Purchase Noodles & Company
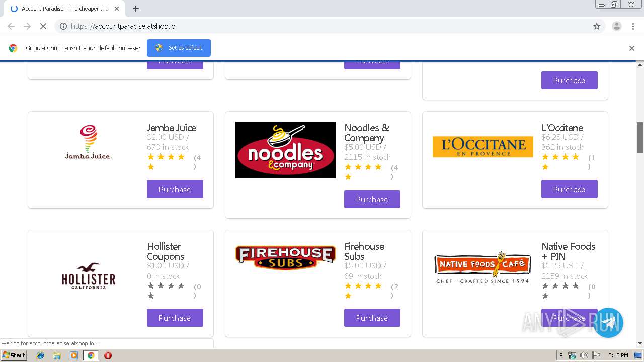The image size is (644, 362). point(372,199)
